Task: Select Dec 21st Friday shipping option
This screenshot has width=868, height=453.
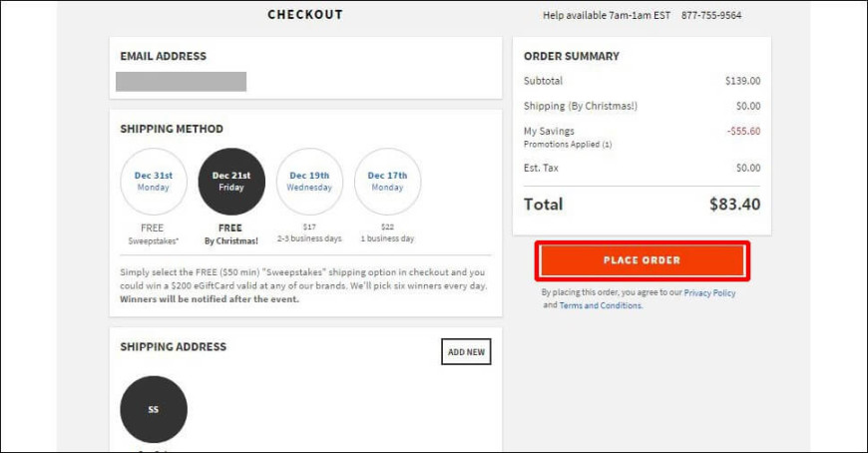Action: click(231, 182)
